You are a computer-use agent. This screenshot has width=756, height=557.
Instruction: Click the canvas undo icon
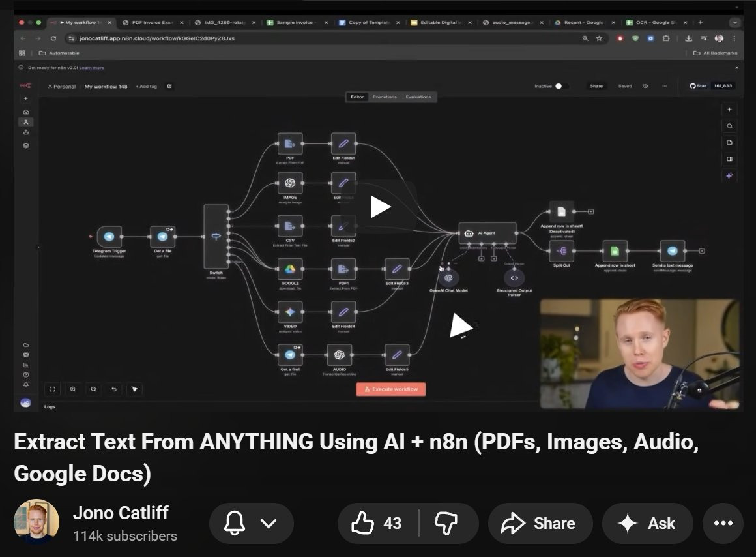pos(114,389)
